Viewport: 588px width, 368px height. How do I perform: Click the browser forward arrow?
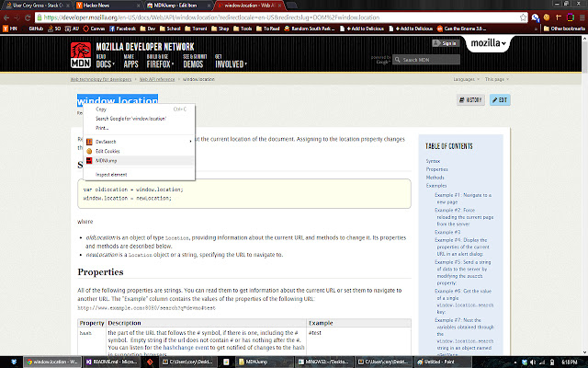tap(17, 17)
